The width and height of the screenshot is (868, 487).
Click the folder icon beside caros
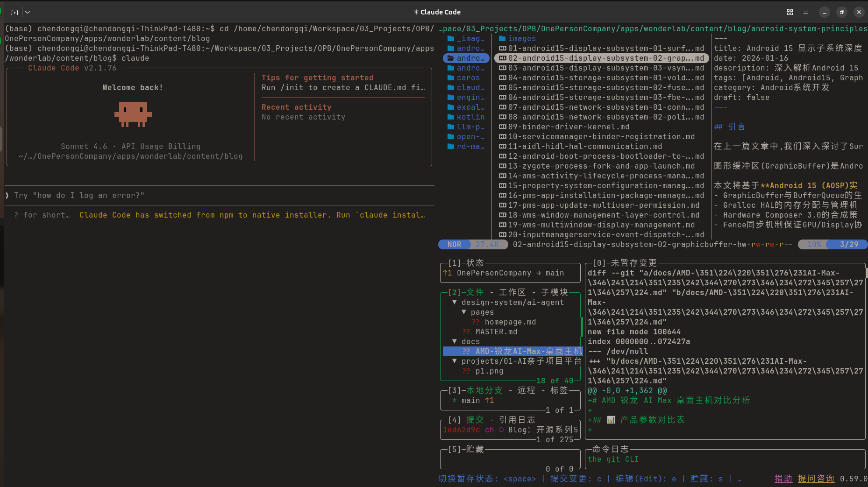pyautogui.click(x=451, y=78)
